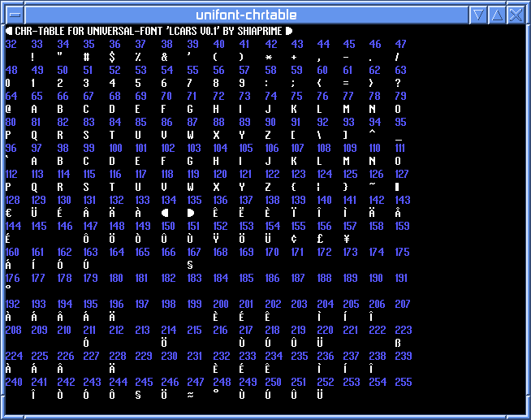Viewport: 531px width, 420px height.
Task: Click the letter A under code 65
Action: point(34,109)
